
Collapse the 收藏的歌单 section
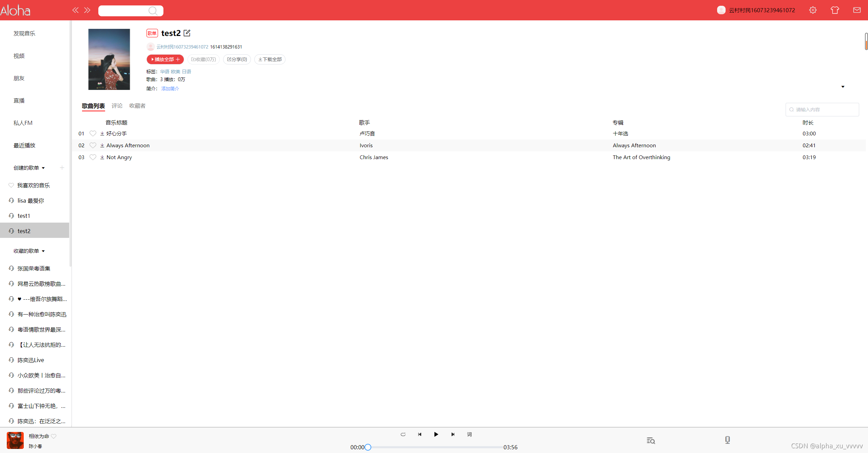click(x=43, y=251)
